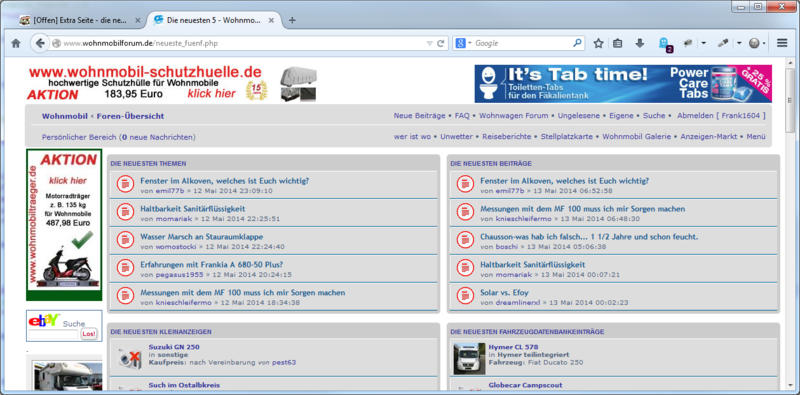The width and height of the screenshot is (800, 395).
Task: Open 'Anzeigen-Markt' link
Action: 709,137
